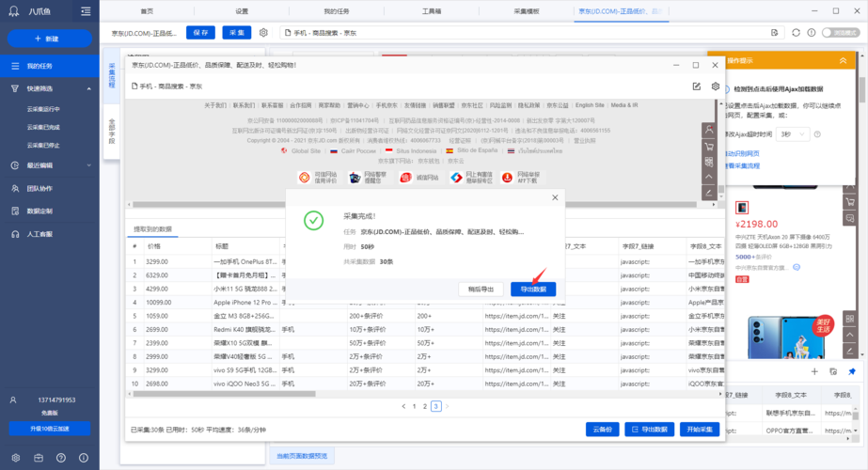Viewport: 868px width, 470px height.
Task: Click the QR code icon in preview sidebar
Action: (708, 162)
